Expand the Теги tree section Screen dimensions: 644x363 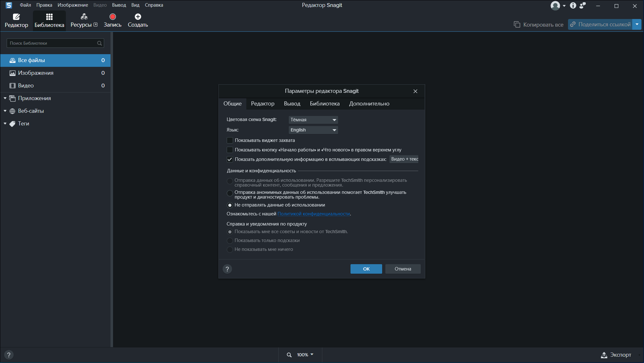tap(5, 124)
